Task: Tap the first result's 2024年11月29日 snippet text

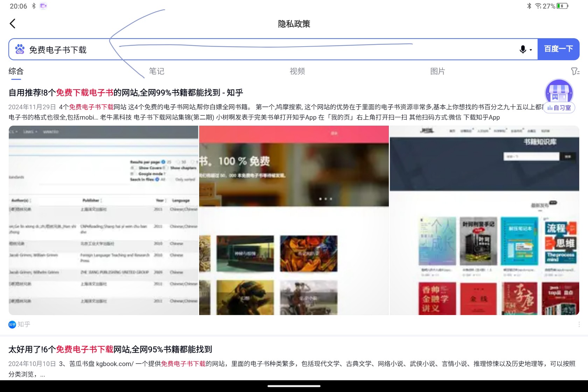Action: click(276, 112)
